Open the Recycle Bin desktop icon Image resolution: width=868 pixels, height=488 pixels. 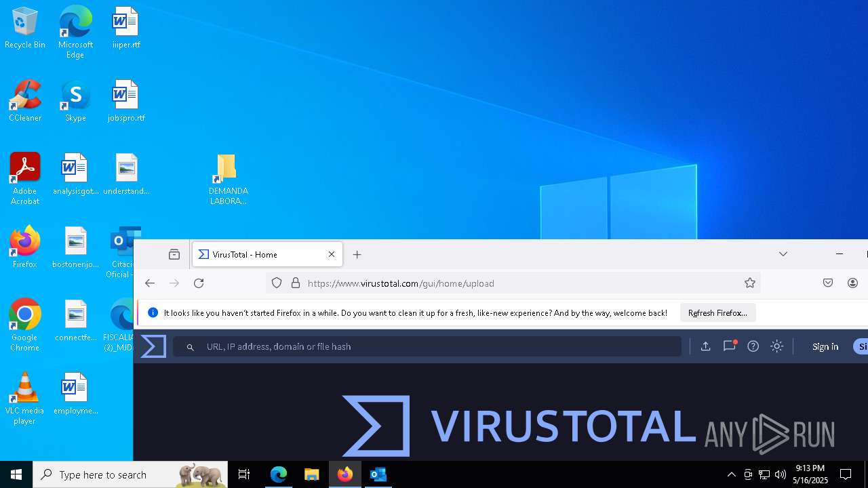[x=25, y=28]
